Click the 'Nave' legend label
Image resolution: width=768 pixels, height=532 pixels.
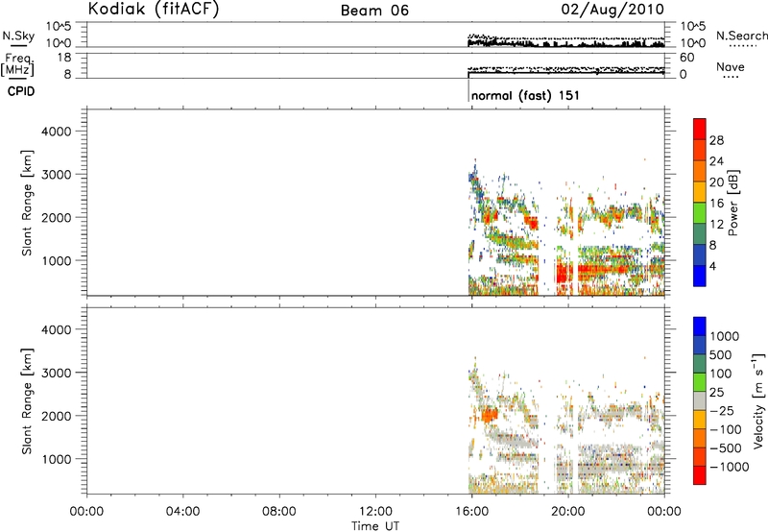tap(730, 66)
